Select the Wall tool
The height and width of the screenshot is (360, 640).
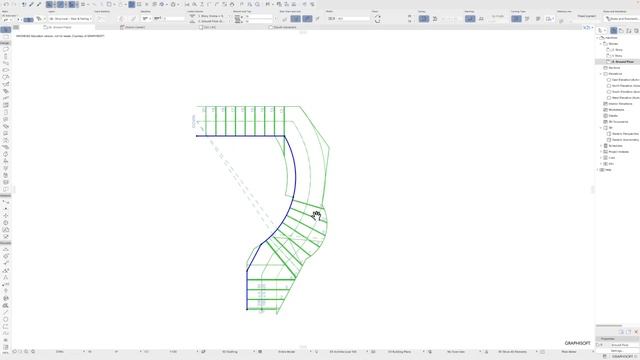[6, 49]
